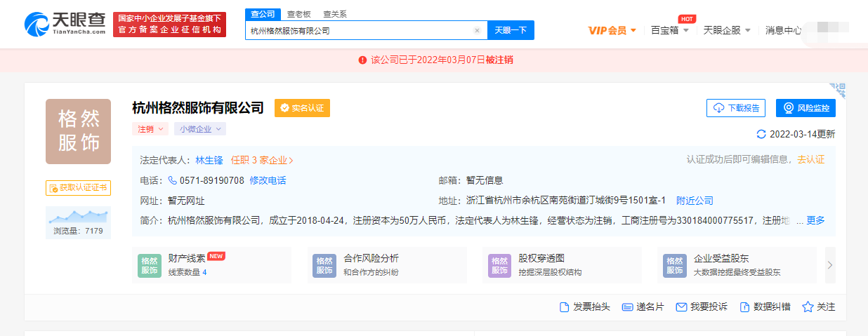The image size is (868, 336).
Task: Click 我要投诉 option
Action: 702,307
